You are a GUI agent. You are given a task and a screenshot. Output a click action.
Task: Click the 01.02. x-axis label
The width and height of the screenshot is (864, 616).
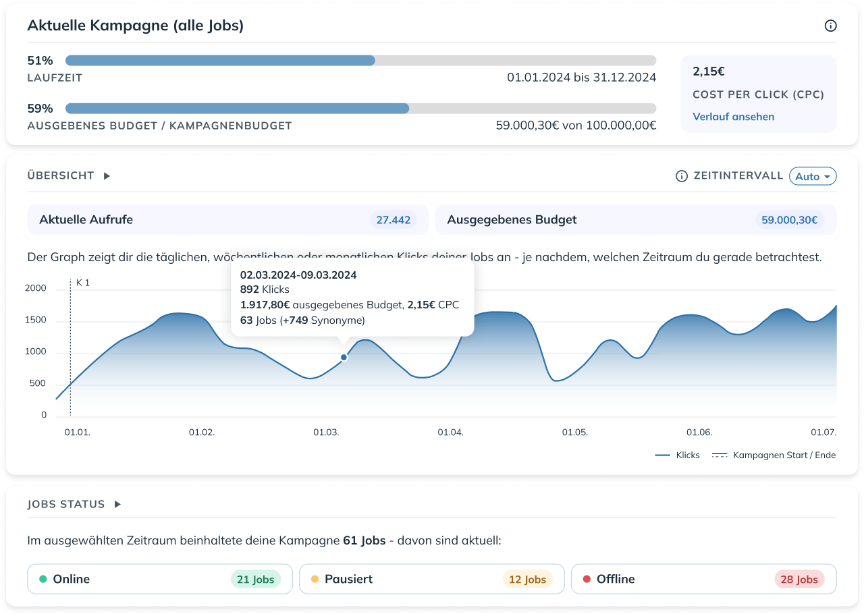[202, 432]
